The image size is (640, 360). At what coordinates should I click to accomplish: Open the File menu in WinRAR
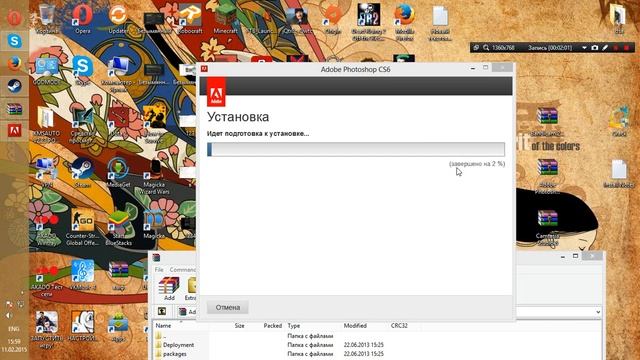coord(159,269)
